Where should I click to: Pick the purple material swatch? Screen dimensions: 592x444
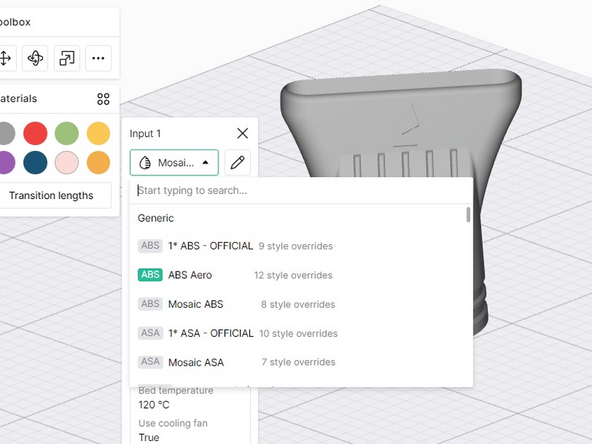coord(5,163)
